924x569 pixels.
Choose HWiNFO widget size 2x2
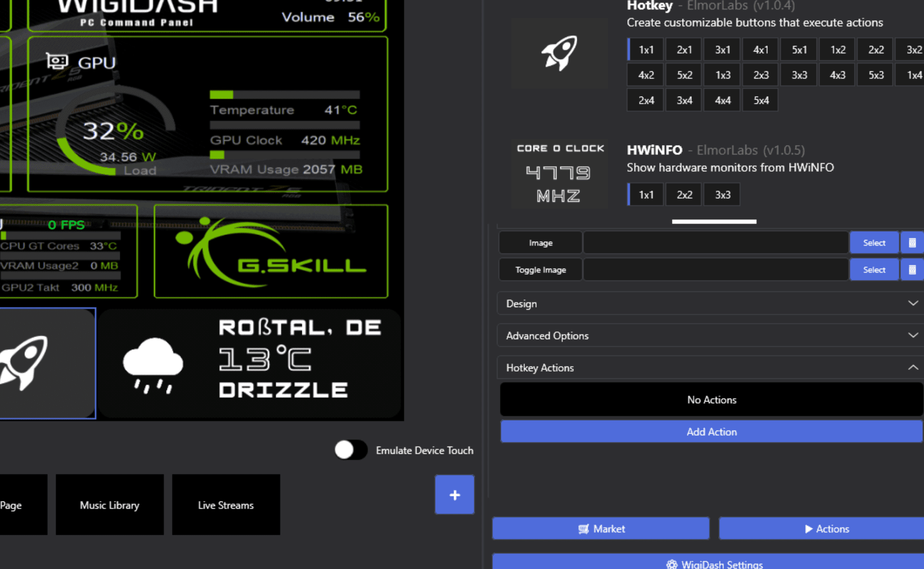(684, 195)
